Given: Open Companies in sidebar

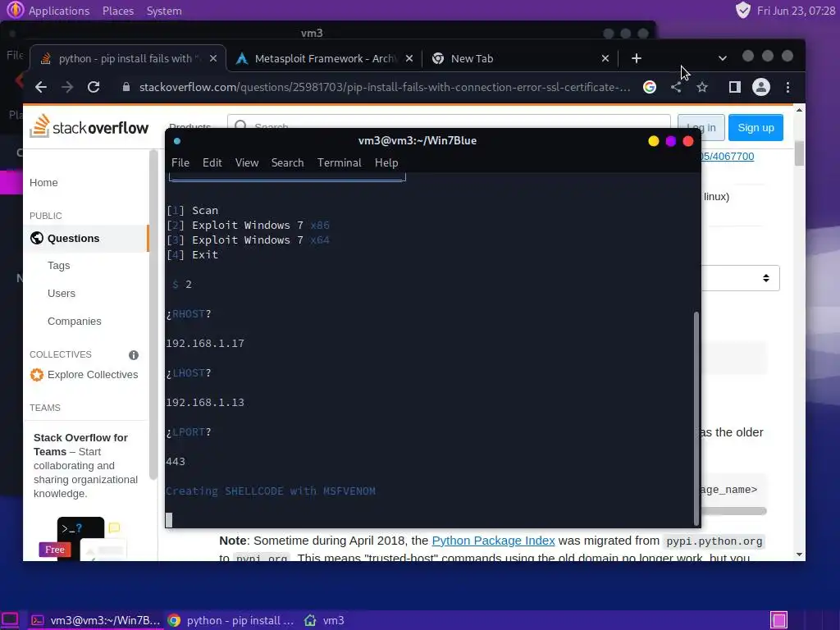Looking at the screenshot, I should point(75,322).
